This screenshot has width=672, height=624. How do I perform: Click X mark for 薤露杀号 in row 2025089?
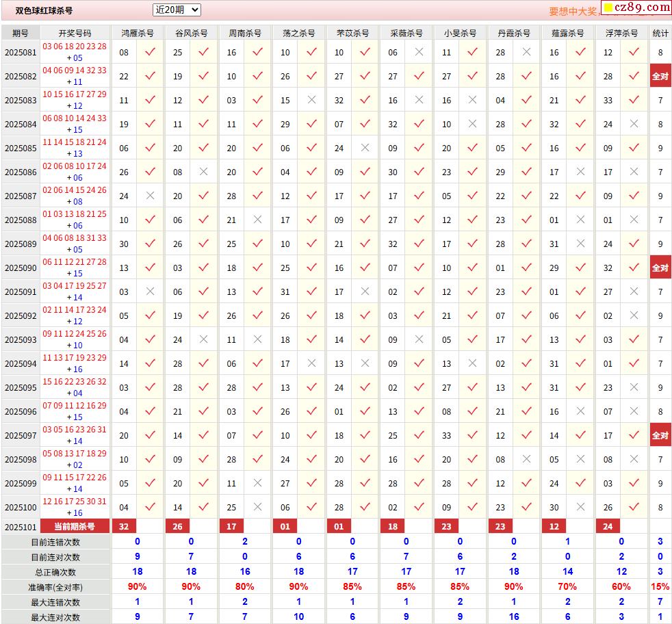(581, 244)
